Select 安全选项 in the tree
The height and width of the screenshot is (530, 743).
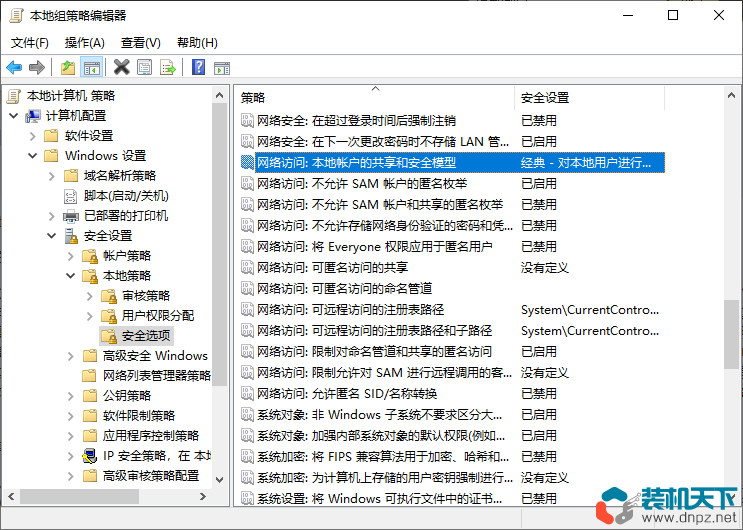click(146, 336)
